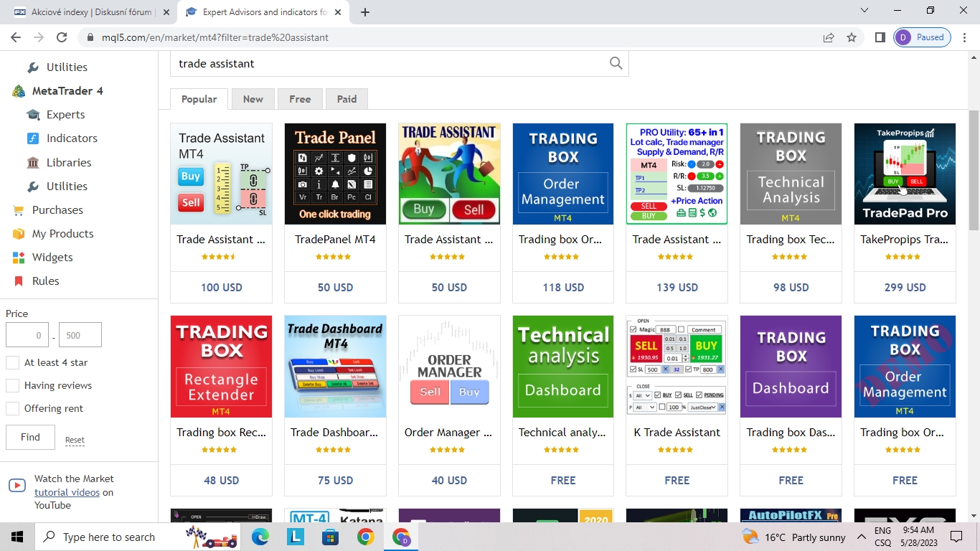Open the Utilities item under MetaTrader 4
The image size is (980, 551).
[x=67, y=187]
